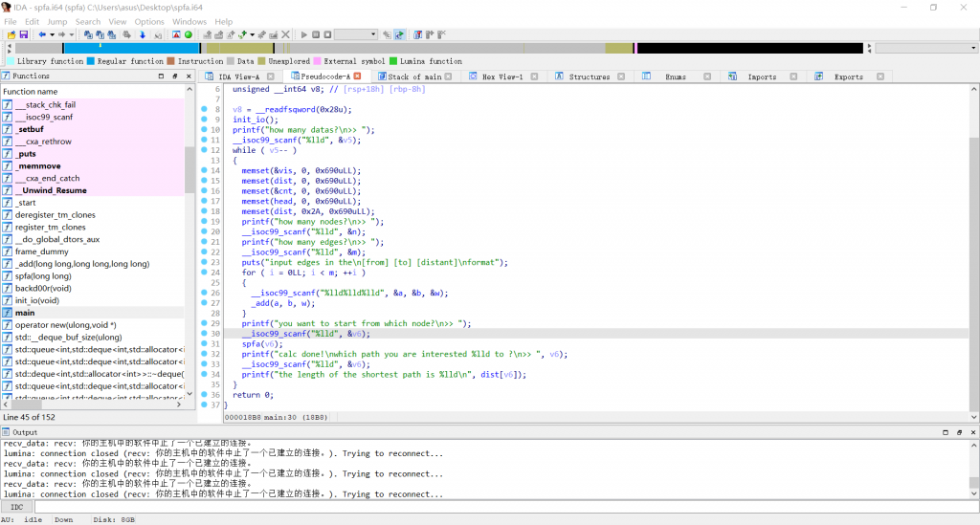This screenshot has width=980, height=525.
Task: Select the main function in Functions list
Action: pyautogui.click(x=93, y=313)
